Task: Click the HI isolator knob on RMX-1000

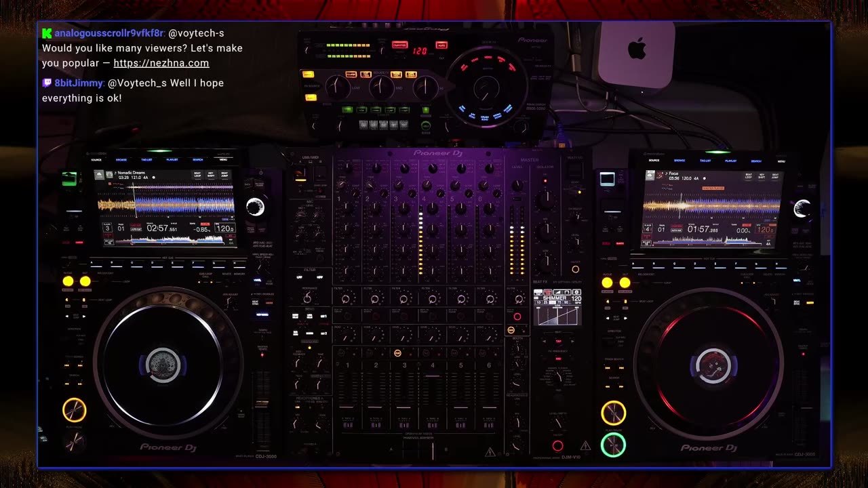Action: (x=426, y=87)
